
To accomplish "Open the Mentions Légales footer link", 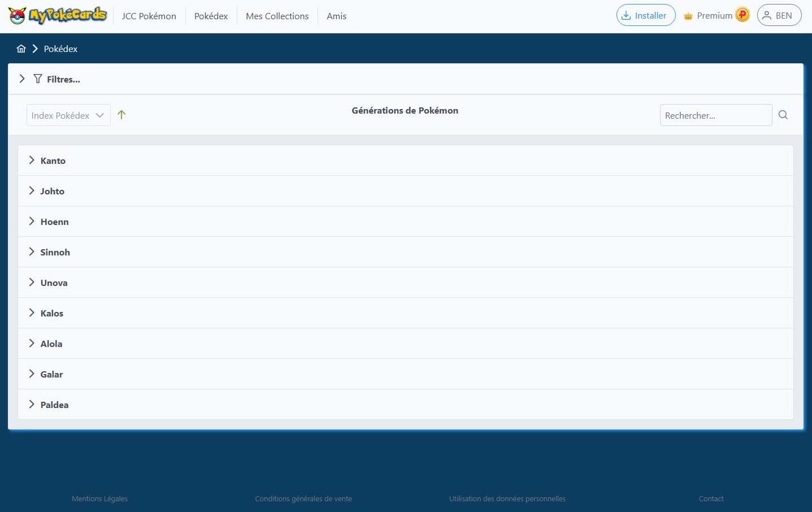I will (x=99, y=498).
